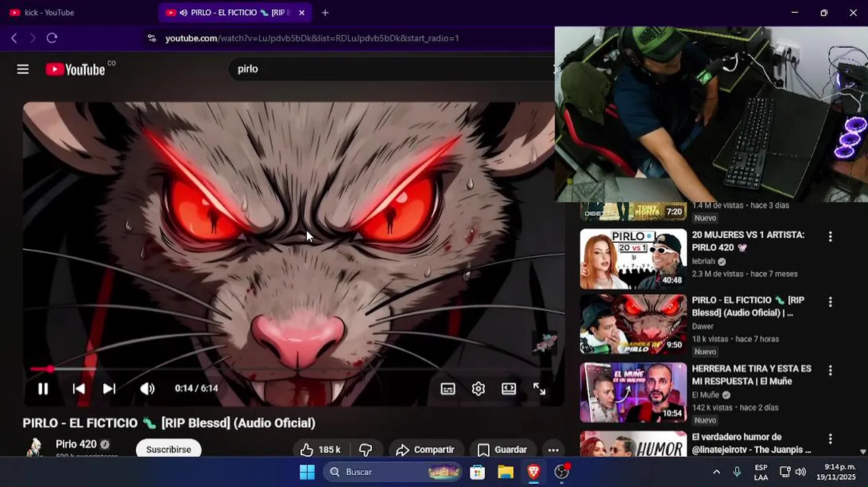
Task: Click the search box containing pirlo
Action: [x=392, y=69]
